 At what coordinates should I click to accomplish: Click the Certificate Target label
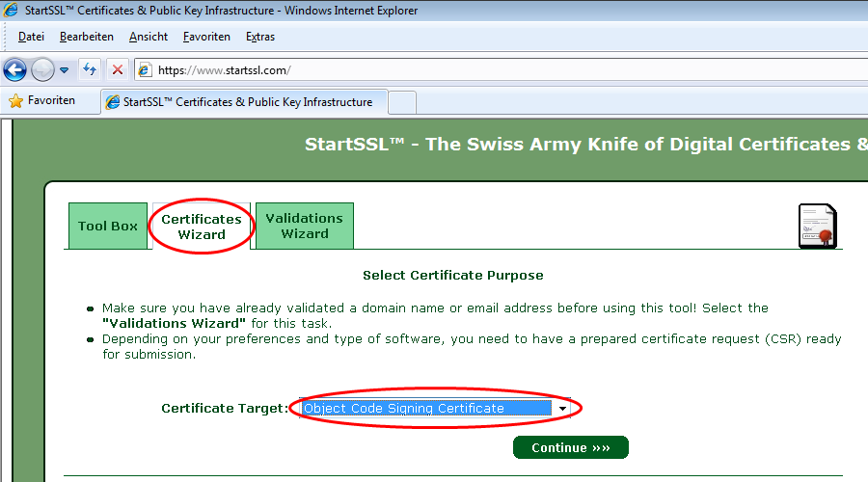click(225, 408)
